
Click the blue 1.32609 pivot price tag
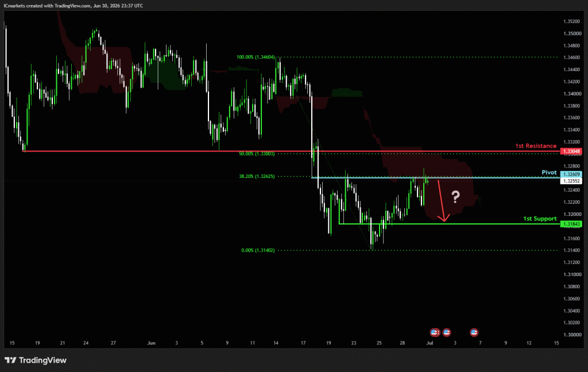pyautogui.click(x=571, y=175)
